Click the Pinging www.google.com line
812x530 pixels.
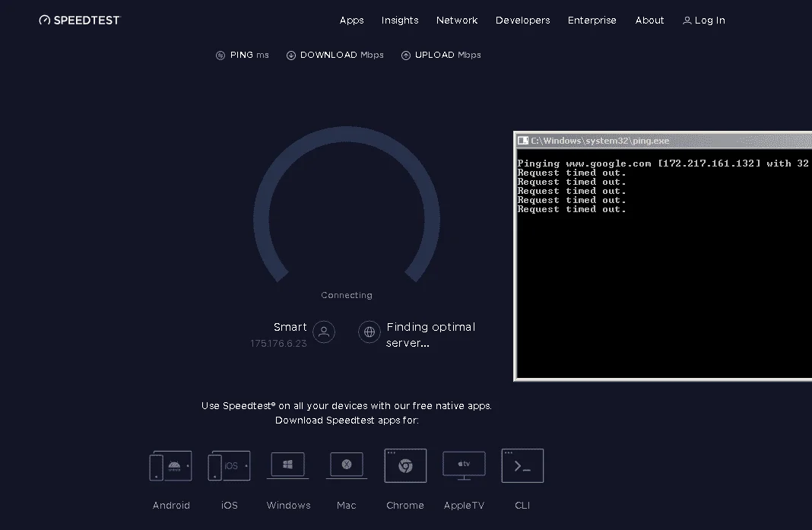click(x=663, y=163)
